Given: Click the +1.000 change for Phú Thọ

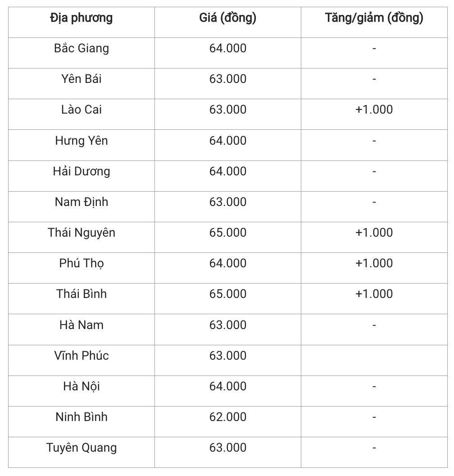Looking at the screenshot, I should pyautogui.click(x=374, y=263).
